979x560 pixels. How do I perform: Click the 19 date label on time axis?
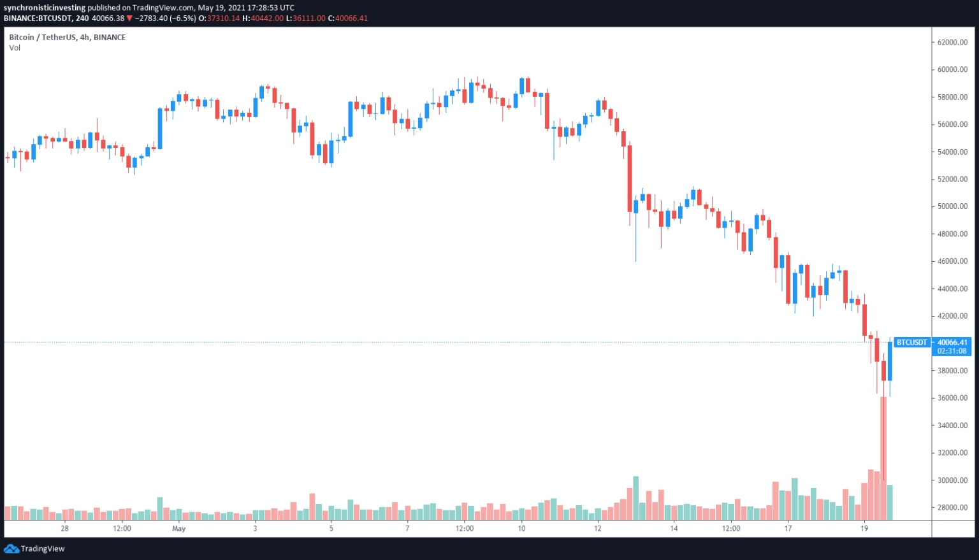click(x=864, y=528)
